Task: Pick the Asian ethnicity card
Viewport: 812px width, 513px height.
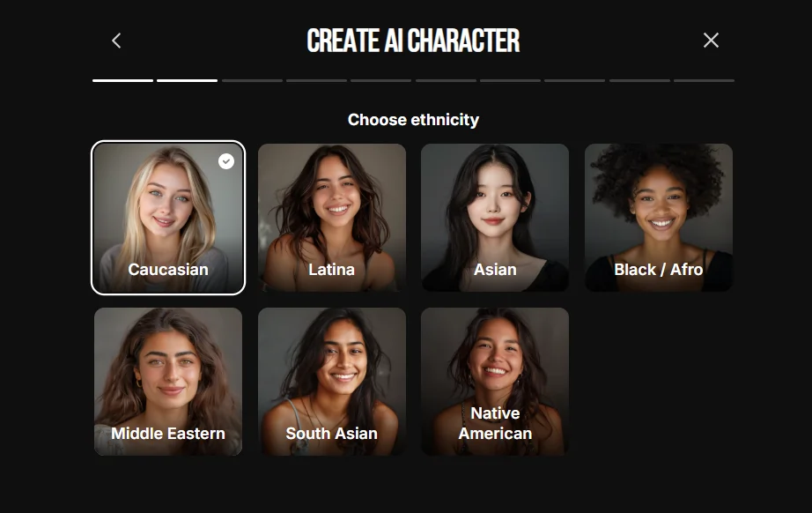Action: click(495, 218)
